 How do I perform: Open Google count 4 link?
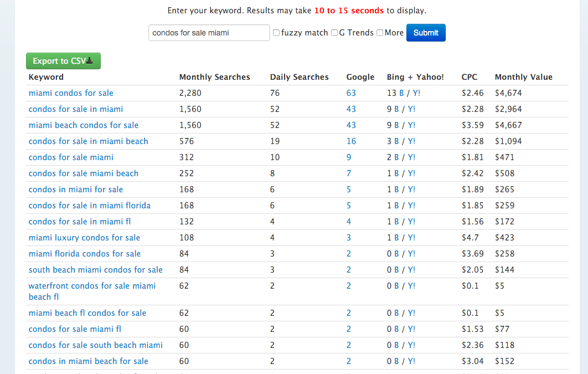click(x=349, y=222)
